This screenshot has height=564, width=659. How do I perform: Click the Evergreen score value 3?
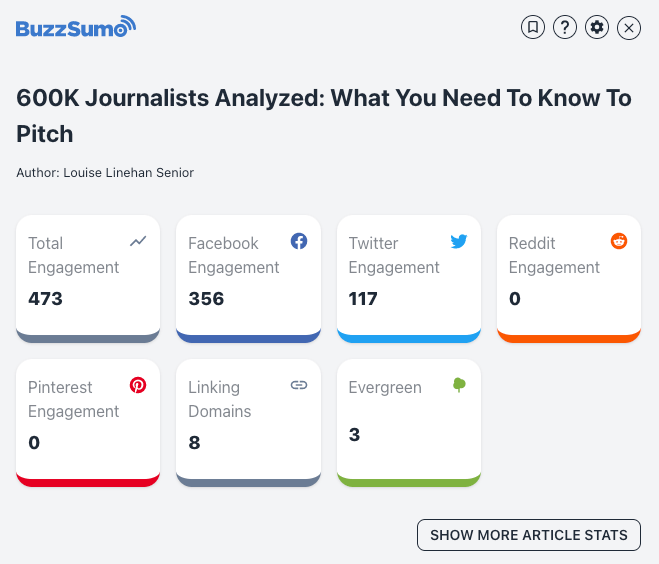coord(354,435)
